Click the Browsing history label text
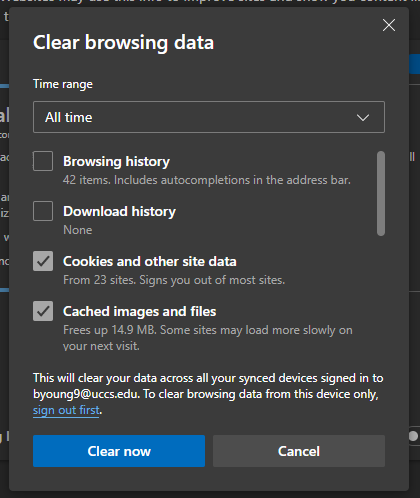420x498 pixels. pos(116,161)
